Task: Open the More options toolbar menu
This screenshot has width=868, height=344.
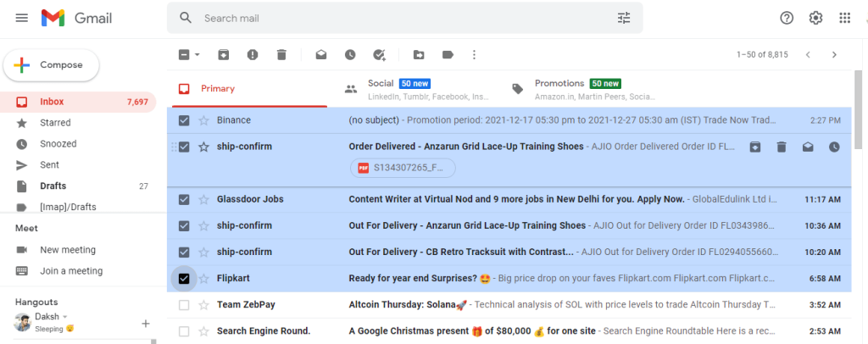Action: coord(474,55)
